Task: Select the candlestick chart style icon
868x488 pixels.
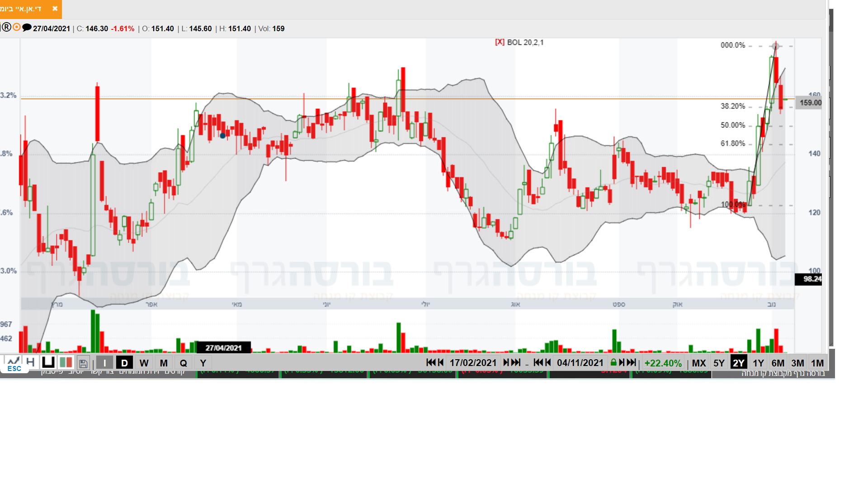Action: (66, 363)
